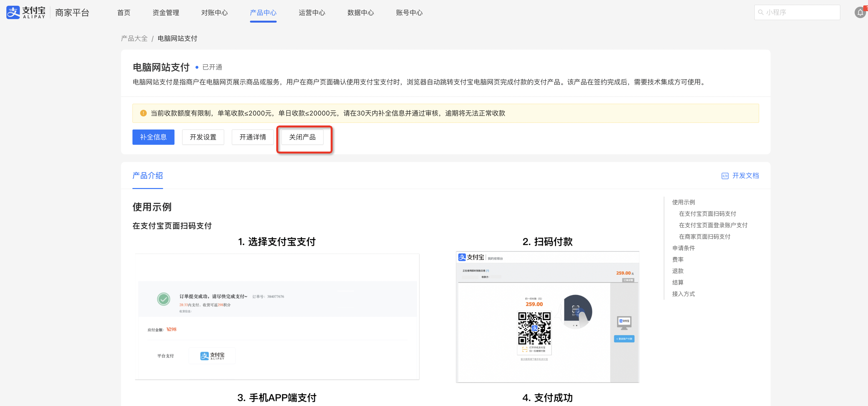Jump to 在商家页面扫码支付 anchor
This screenshot has width=868, height=406.
click(705, 237)
